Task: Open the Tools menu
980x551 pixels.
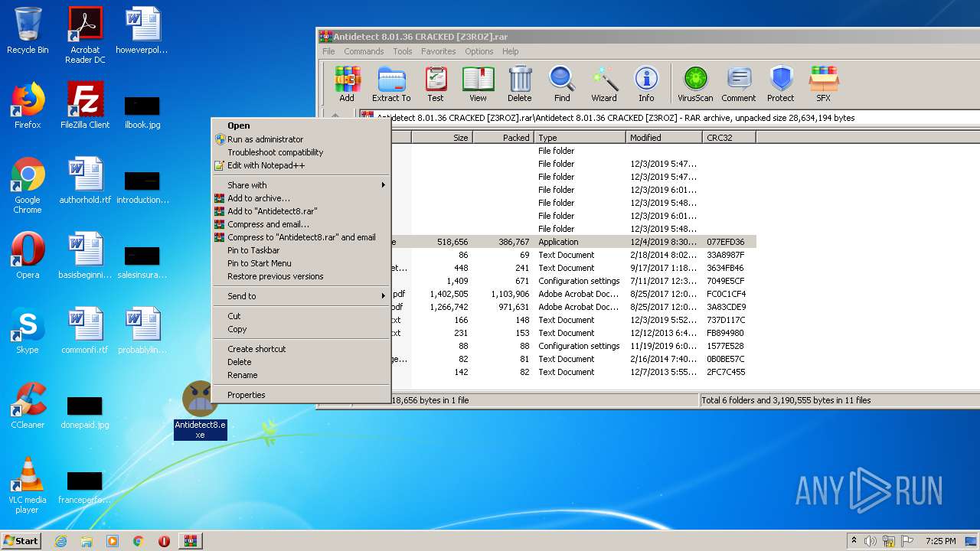Action: click(403, 51)
